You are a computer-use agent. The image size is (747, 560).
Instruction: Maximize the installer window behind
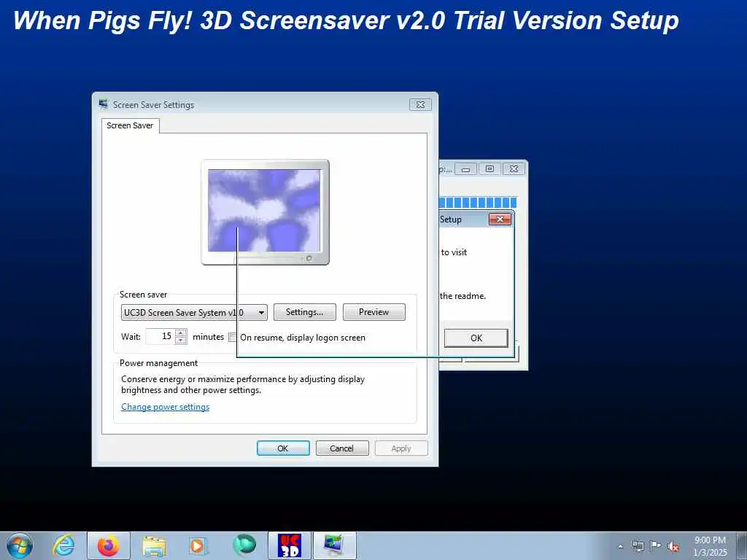tap(489, 169)
